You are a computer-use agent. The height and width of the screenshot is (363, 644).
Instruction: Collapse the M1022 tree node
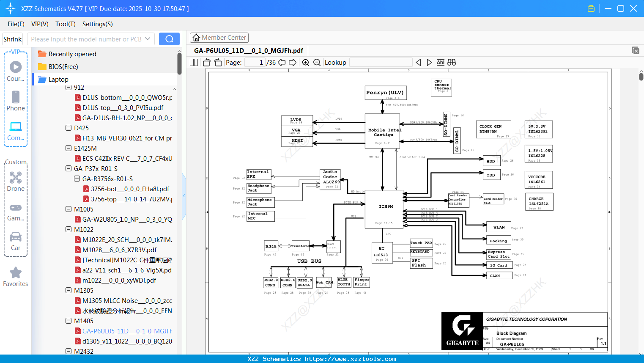click(69, 229)
